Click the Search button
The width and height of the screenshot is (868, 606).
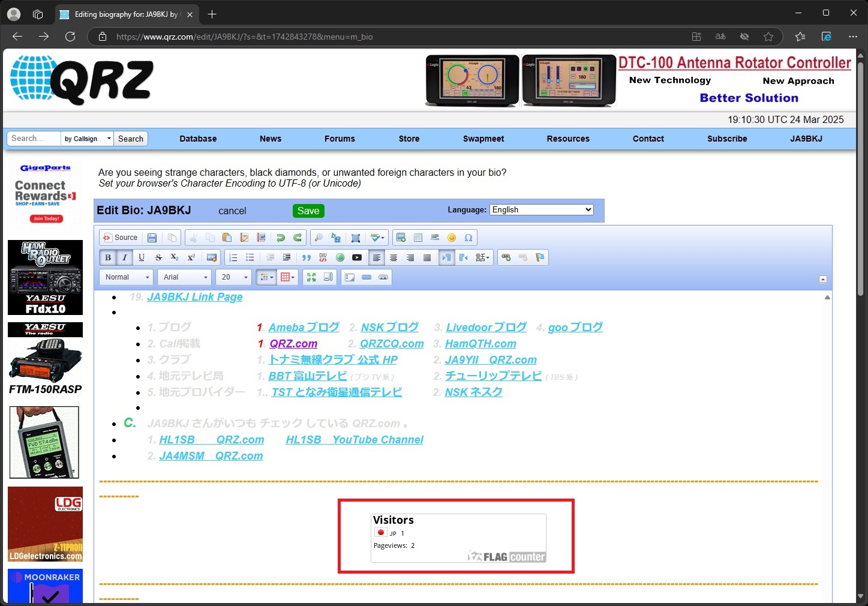click(x=131, y=139)
